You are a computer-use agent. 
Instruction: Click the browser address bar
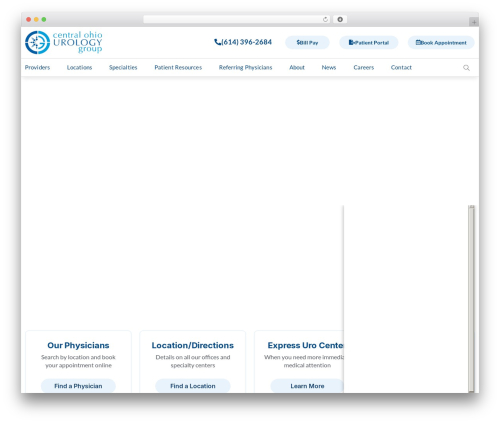[237, 19]
